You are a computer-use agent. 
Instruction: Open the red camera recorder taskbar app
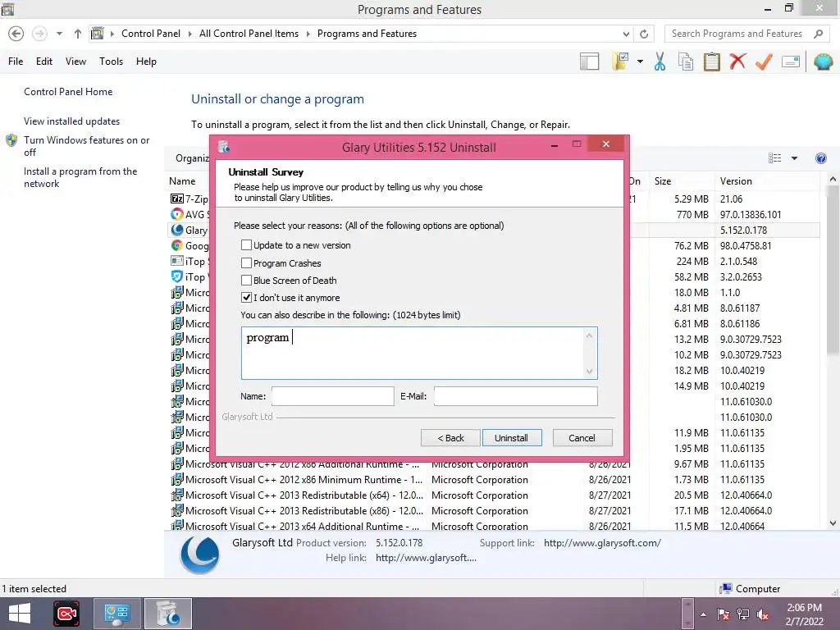tap(66, 614)
